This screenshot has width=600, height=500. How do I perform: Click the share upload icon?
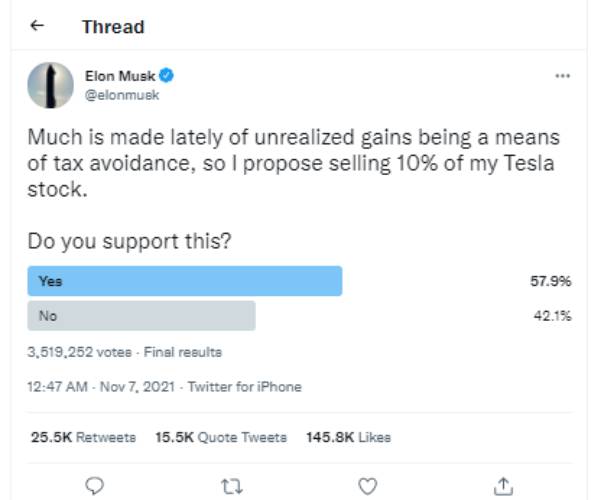(504, 485)
